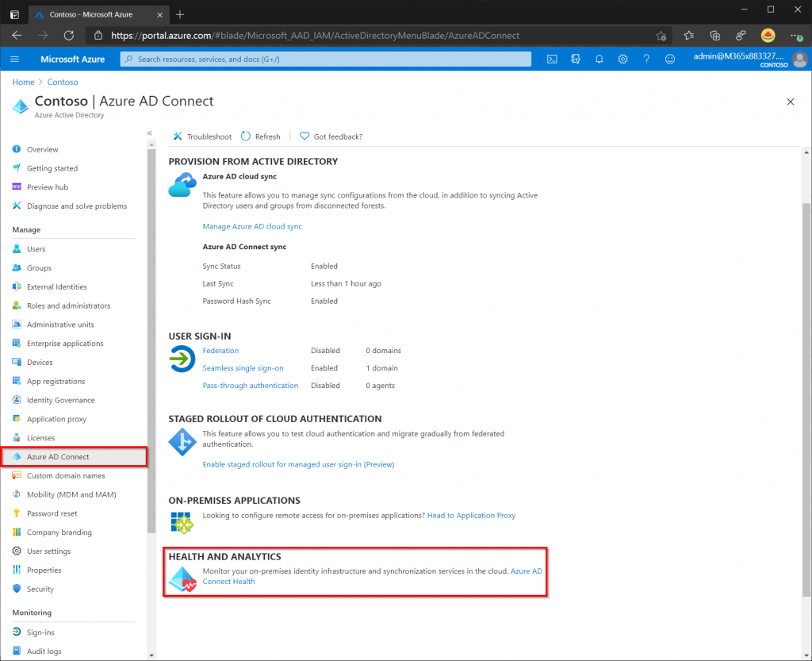This screenshot has width=812, height=661.
Task: Open the Azure portal hamburger menu
Action: coord(14,59)
